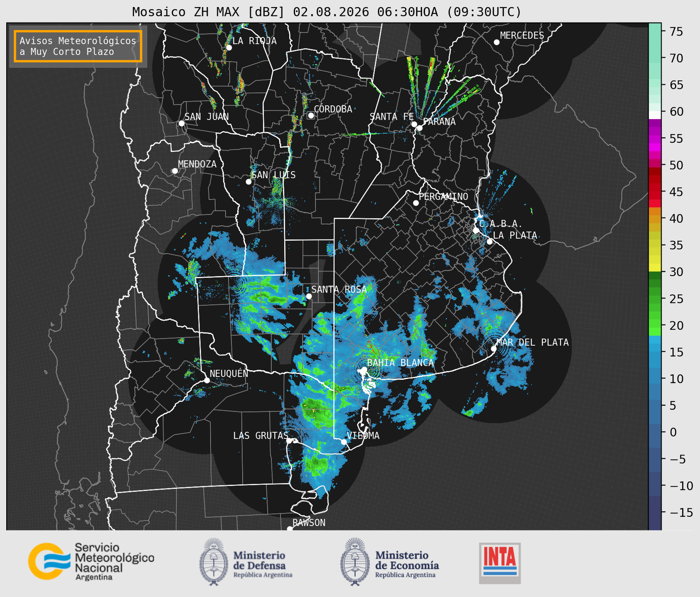Screen dimensions: 700x597
Task: Click the INTA logo
Action: click(500, 563)
